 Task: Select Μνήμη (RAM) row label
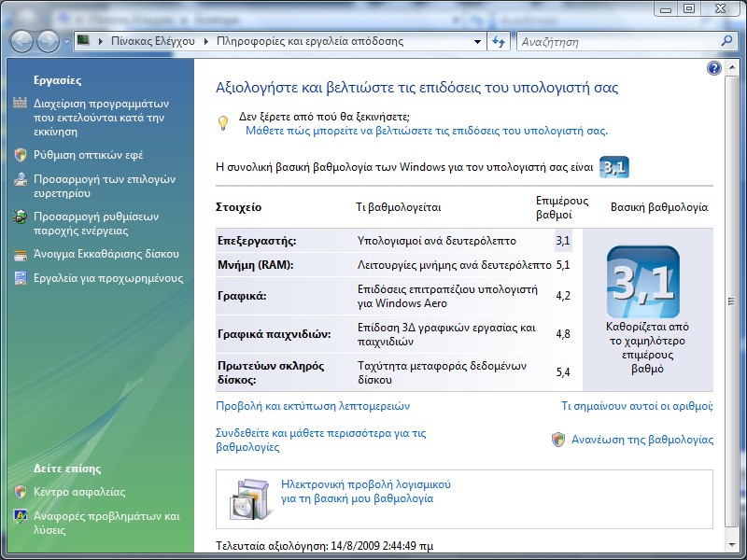tap(255, 265)
